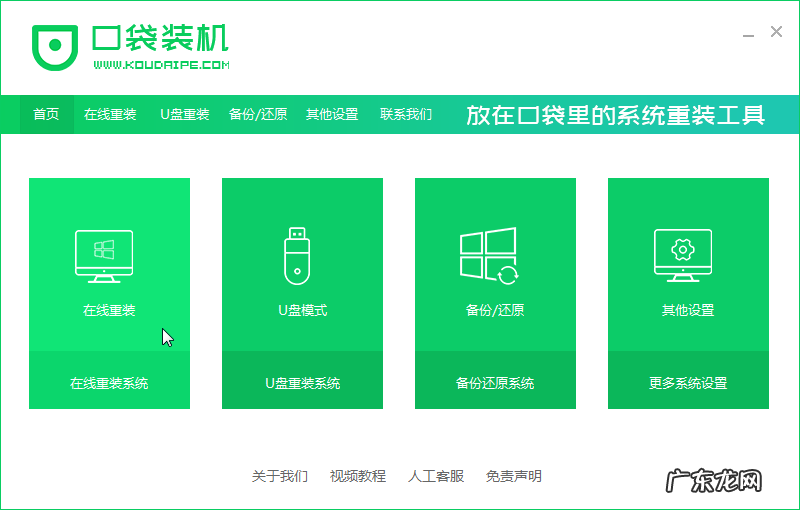Click the 在线重装 card label

click(x=109, y=310)
